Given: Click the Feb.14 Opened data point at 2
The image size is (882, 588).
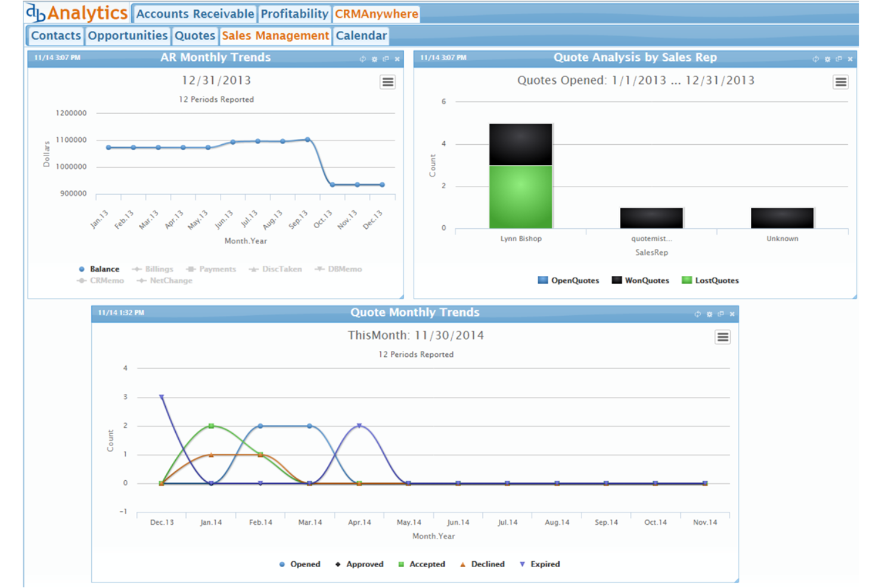Looking at the screenshot, I should tap(260, 426).
